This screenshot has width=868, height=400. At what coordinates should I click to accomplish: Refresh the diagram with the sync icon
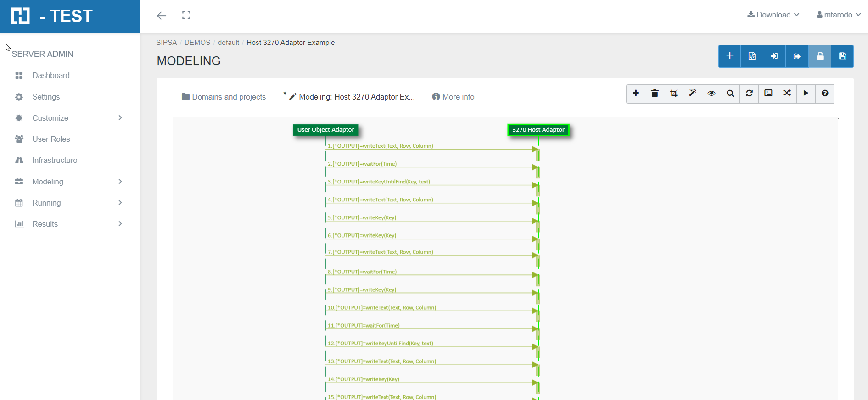click(x=749, y=94)
